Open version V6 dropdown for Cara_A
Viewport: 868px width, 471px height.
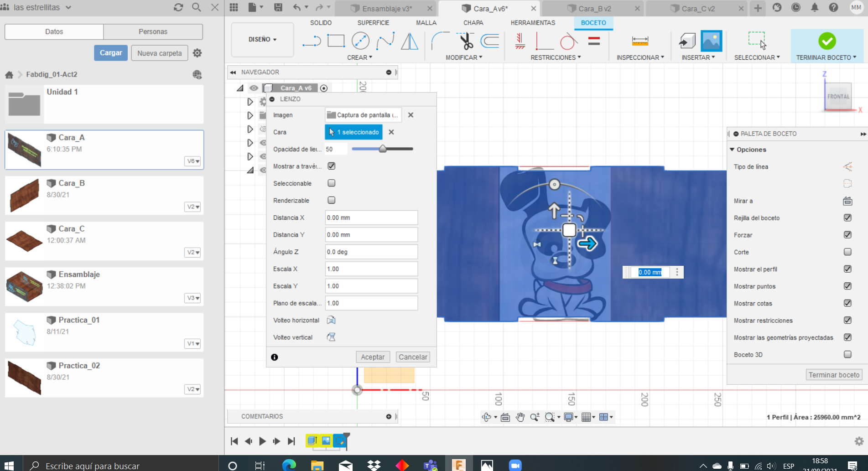[x=193, y=161]
